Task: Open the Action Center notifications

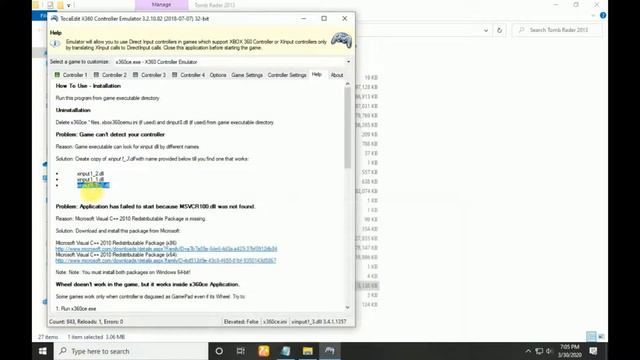Action: 593,351
